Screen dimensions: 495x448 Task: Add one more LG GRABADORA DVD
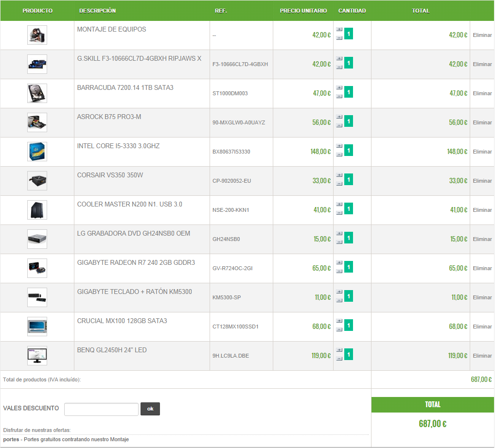[339, 234]
